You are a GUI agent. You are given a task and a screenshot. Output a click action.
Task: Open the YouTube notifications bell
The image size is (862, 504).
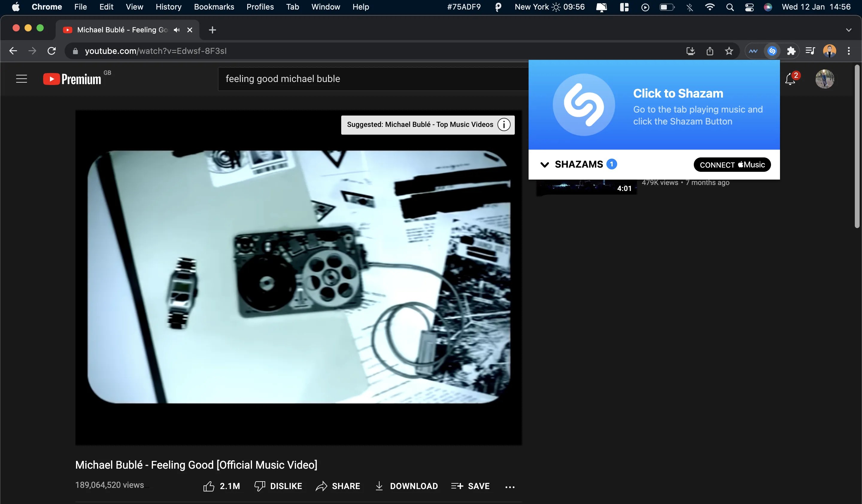pyautogui.click(x=790, y=79)
